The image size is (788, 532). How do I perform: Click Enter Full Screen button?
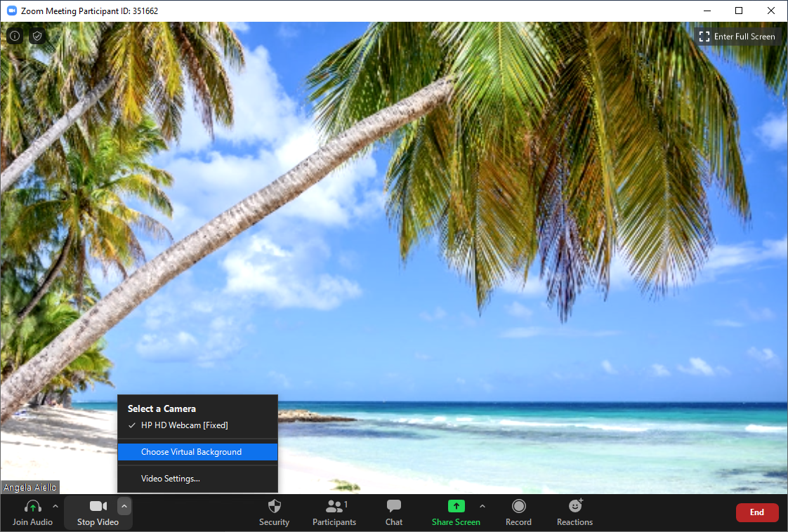(x=737, y=36)
